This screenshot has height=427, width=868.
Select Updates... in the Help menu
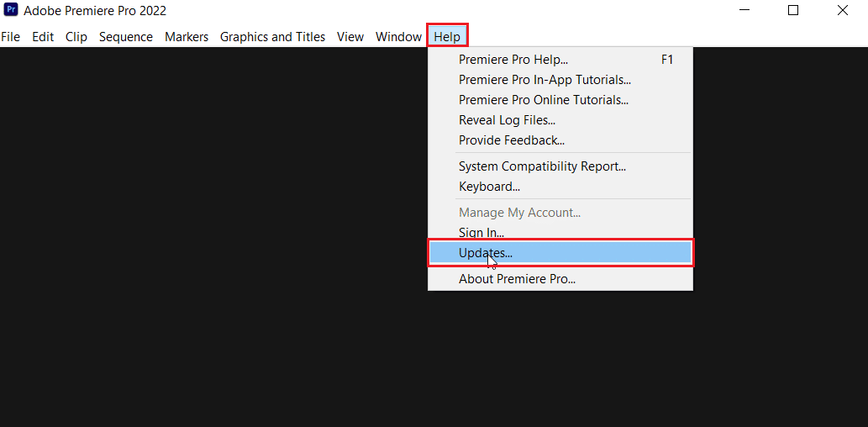pos(560,253)
